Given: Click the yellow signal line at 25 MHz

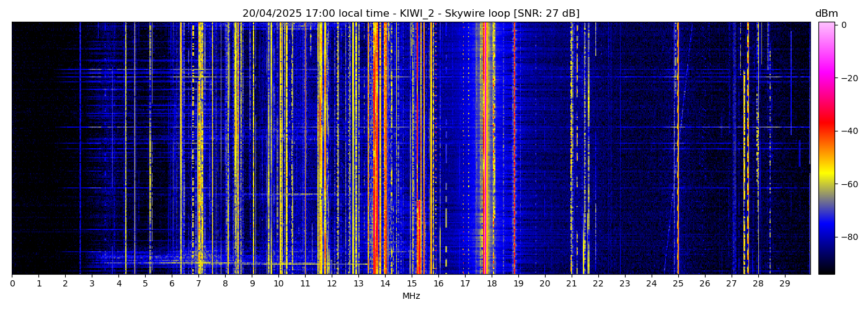Looking at the screenshot, I should (x=678, y=155).
